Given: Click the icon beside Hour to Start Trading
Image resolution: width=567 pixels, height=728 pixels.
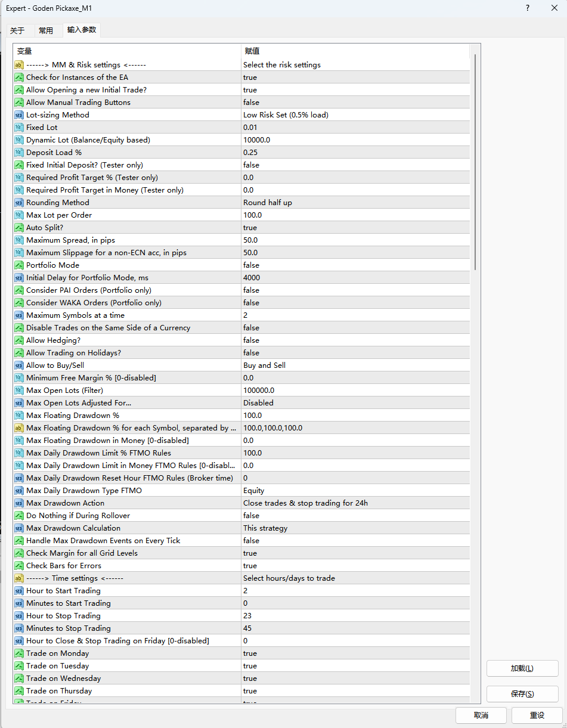Looking at the screenshot, I should (x=19, y=591).
